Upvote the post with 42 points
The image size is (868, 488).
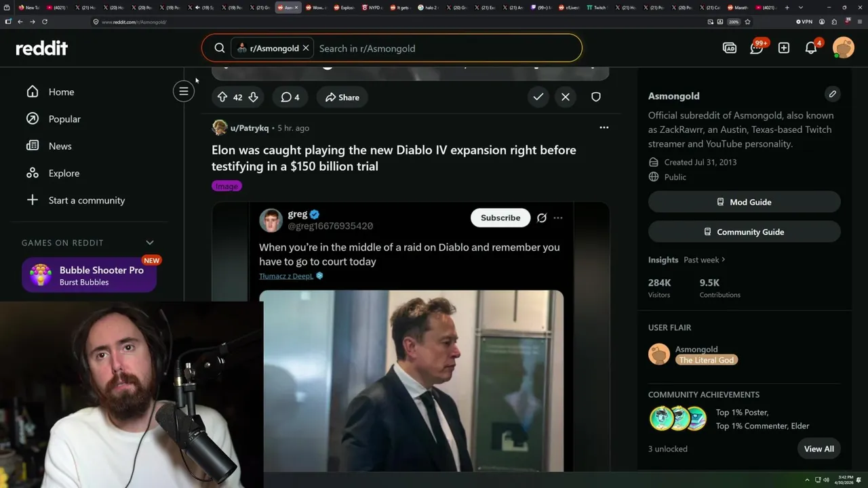(222, 97)
